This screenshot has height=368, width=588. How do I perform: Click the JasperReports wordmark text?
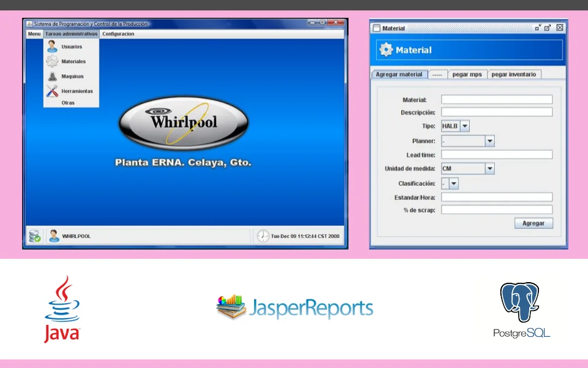coord(311,309)
